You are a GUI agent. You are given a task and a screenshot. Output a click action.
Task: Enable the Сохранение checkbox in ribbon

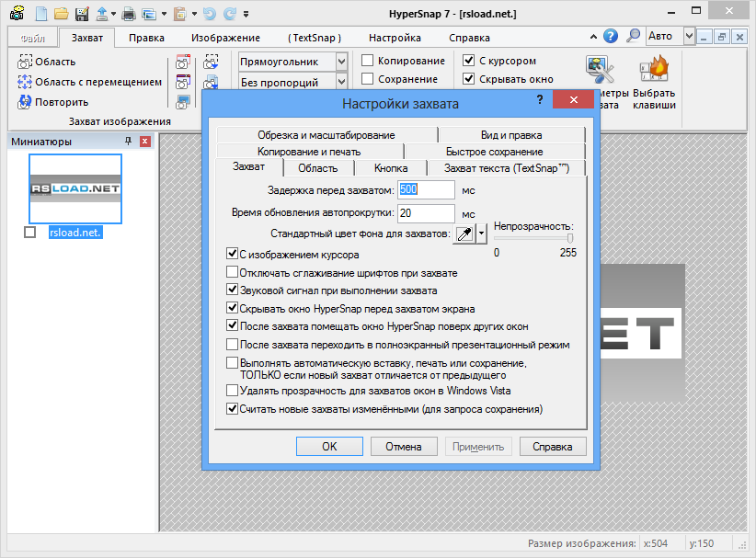pos(367,78)
